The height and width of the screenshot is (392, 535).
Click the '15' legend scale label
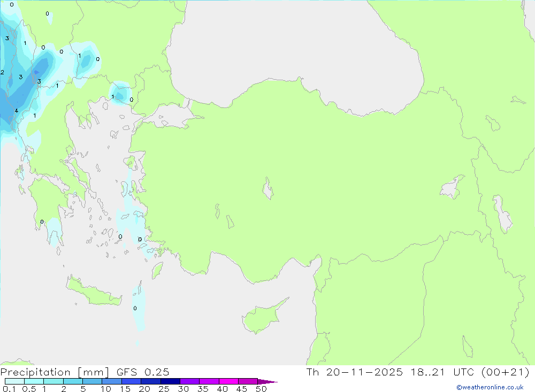[x=125, y=389]
